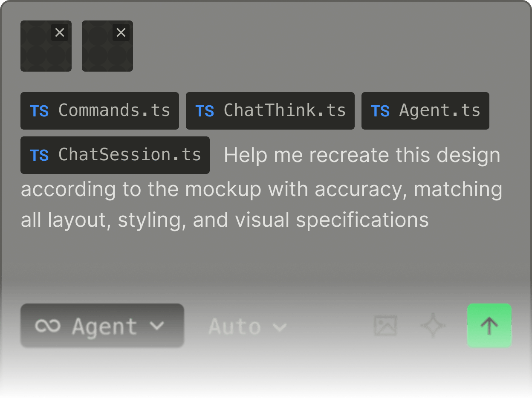
Task: Remove the first image attachment
Action: (x=60, y=32)
